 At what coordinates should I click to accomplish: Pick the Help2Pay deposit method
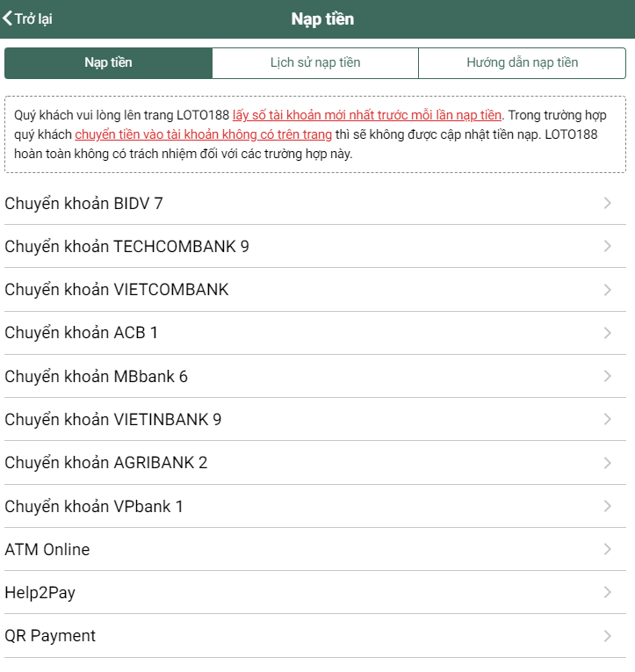click(x=315, y=592)
